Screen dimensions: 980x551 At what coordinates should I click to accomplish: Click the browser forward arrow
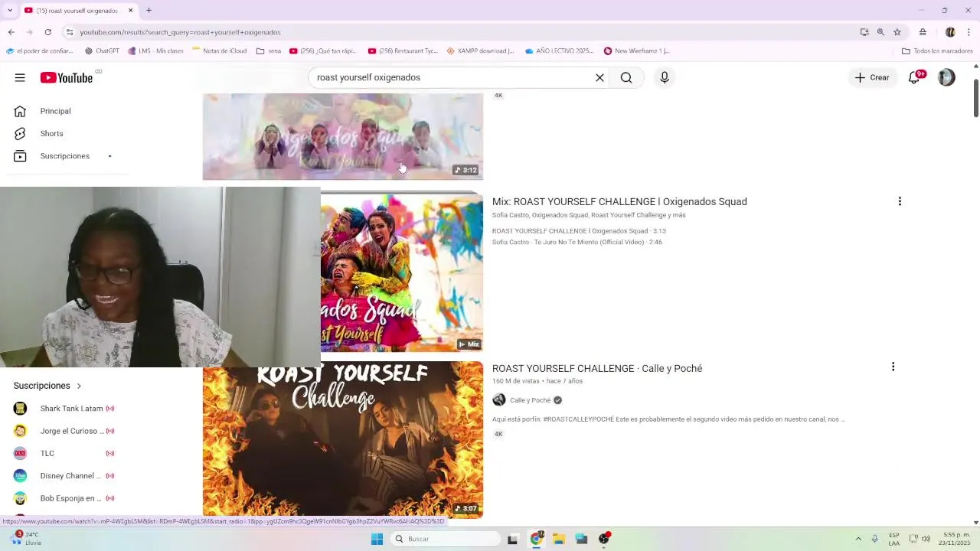coord(29,32)
